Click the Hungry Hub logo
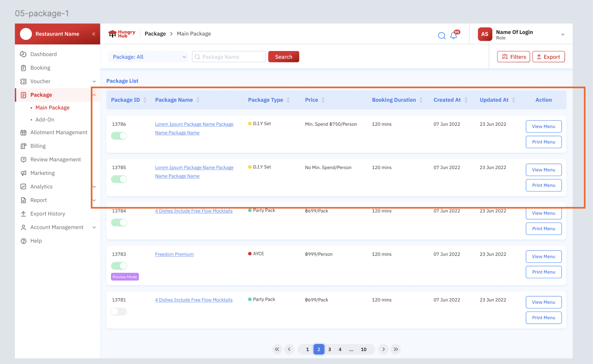 122,34
